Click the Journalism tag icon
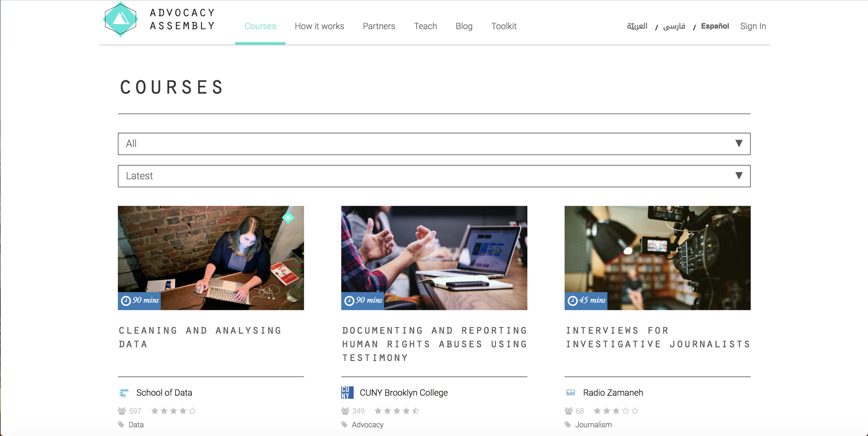The width and height of the screenshot is (868, 436). (x=568, y=425)
